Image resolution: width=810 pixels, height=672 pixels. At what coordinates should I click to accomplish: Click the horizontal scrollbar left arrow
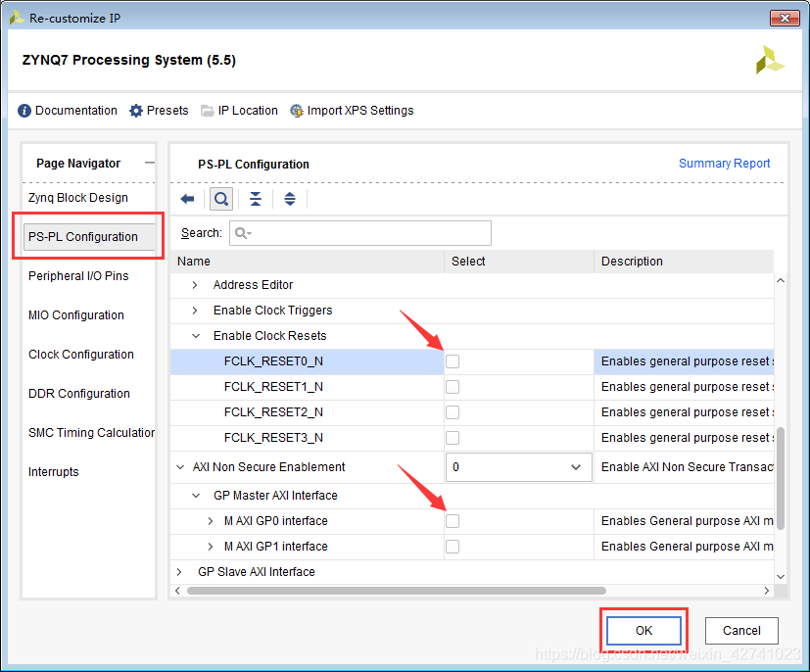click(x=177, y=591)
